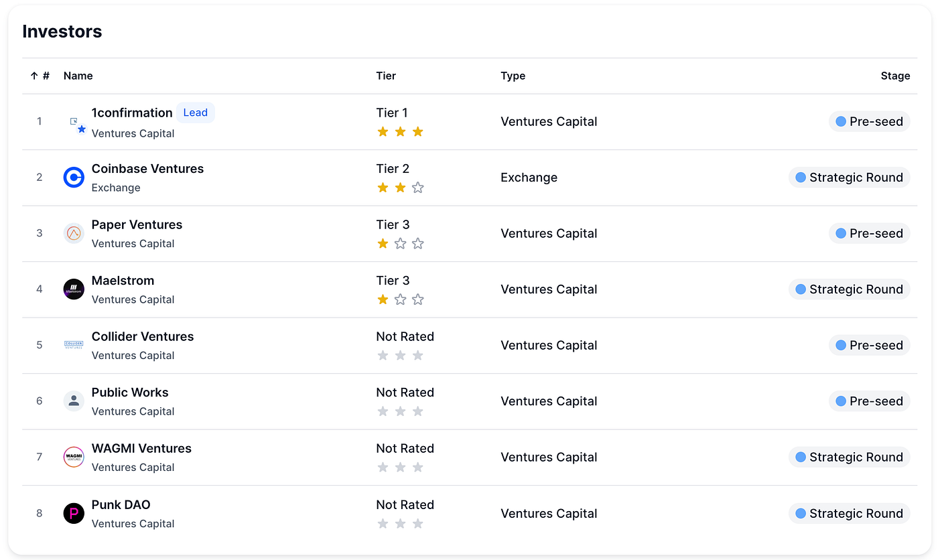Screen dimensions: 938x560
Task: Click the sort arrow beside the # column
Action: [x=34, y=76]
